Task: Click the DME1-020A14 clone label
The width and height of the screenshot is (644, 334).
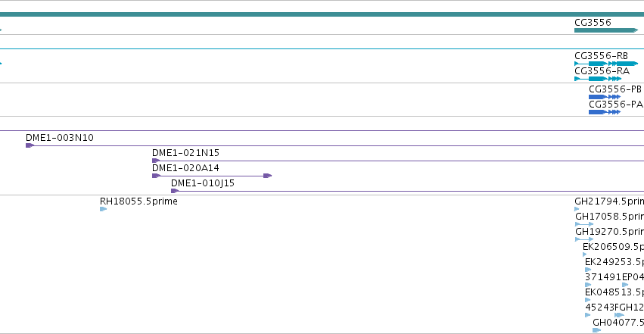Action: point(185,167)
